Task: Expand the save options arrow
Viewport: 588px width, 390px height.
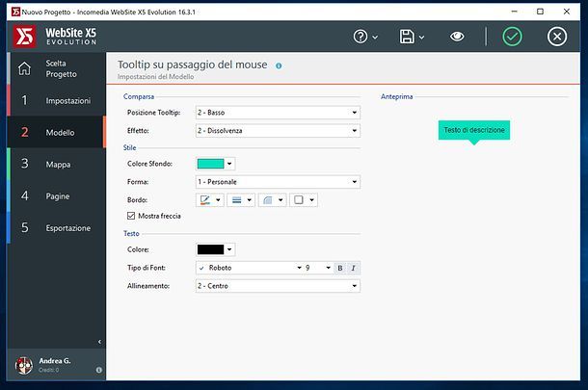Action: tap(421, 38)
